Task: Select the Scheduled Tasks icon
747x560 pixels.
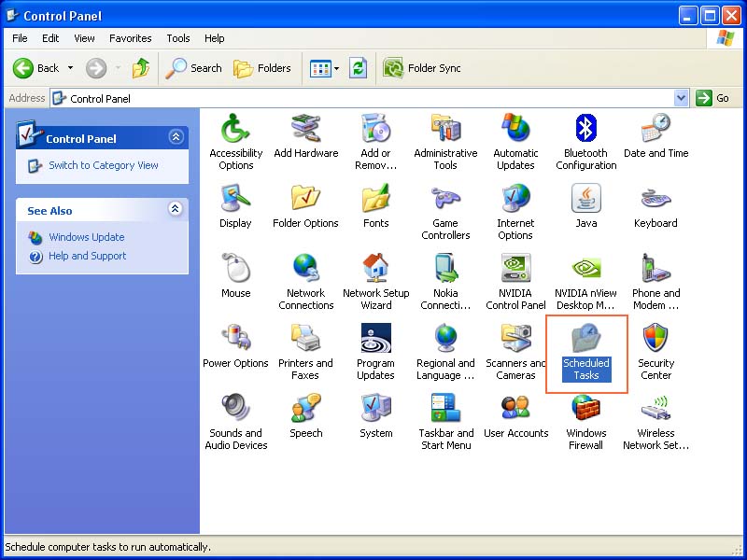Action: coord(586,352)
